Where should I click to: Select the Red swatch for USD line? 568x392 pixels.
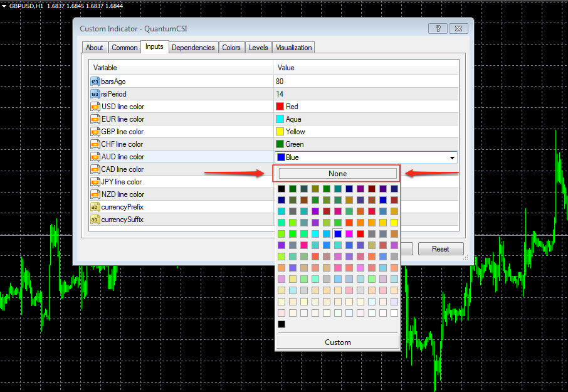pos(280,107)
